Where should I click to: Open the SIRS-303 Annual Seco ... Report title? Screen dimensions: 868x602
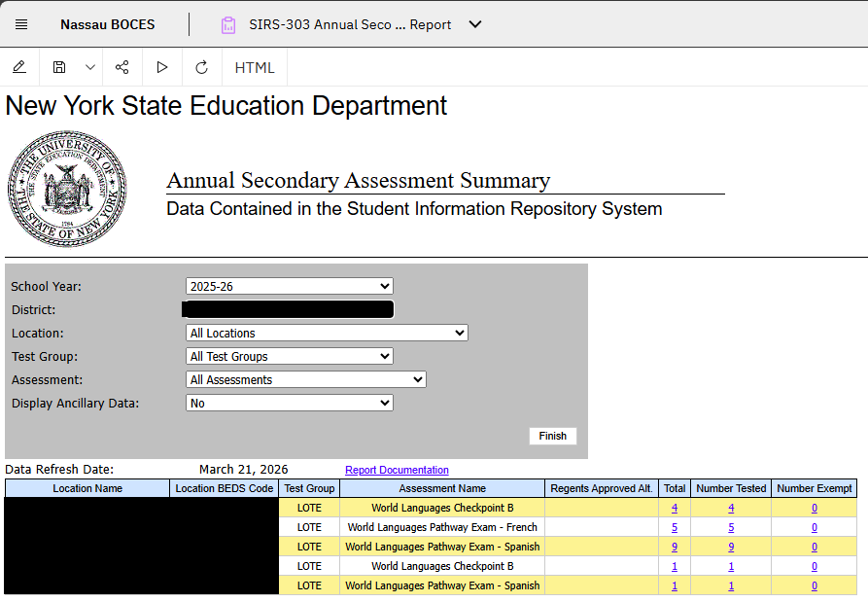[350, 24]
